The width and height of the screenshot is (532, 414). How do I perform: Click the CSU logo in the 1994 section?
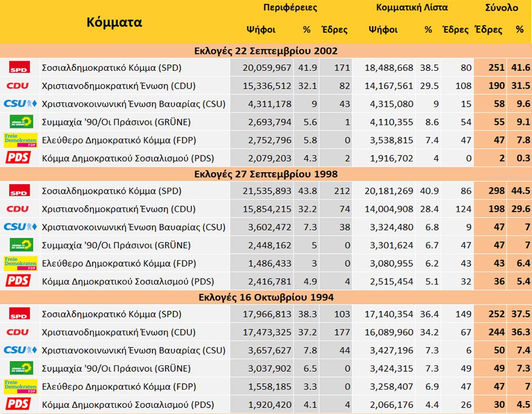click(20, 350)
